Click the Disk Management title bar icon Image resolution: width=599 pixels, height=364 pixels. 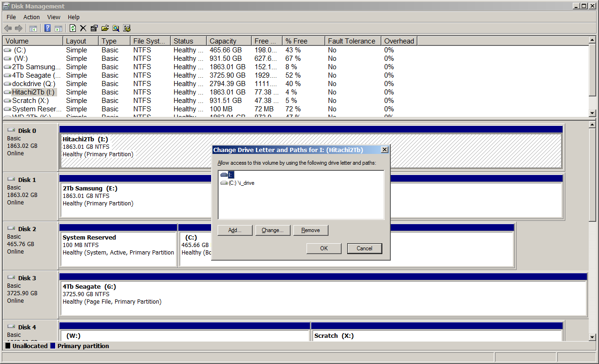6,6
